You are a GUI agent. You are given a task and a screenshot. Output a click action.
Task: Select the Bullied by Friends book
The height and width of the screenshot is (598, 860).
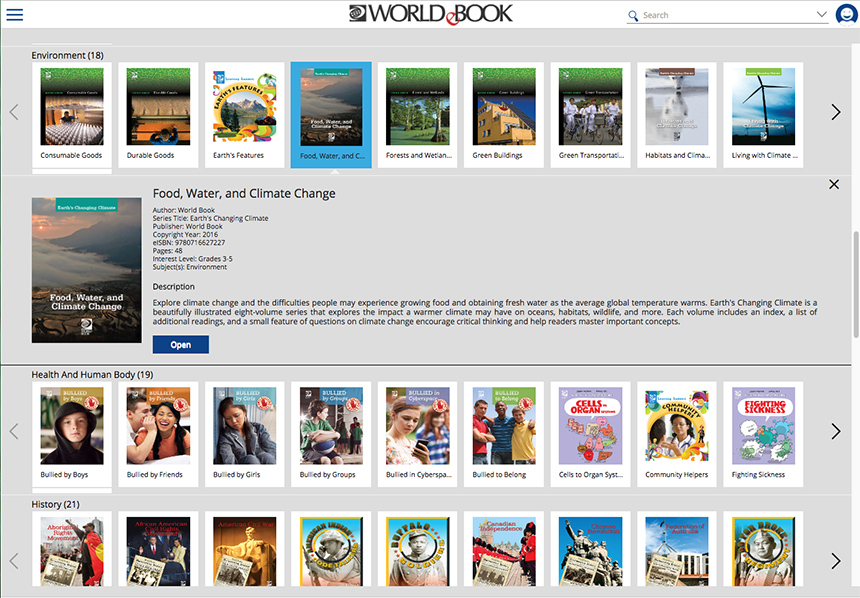click(159, 434)
